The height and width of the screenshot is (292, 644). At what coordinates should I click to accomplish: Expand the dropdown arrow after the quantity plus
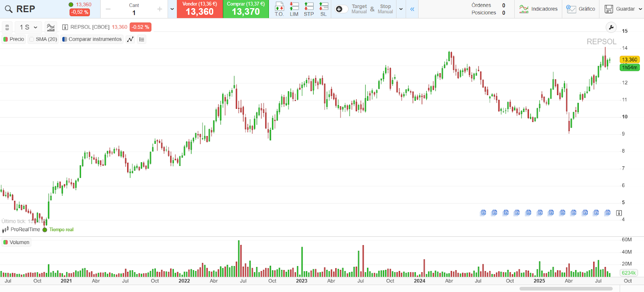[x=172, y=9]
